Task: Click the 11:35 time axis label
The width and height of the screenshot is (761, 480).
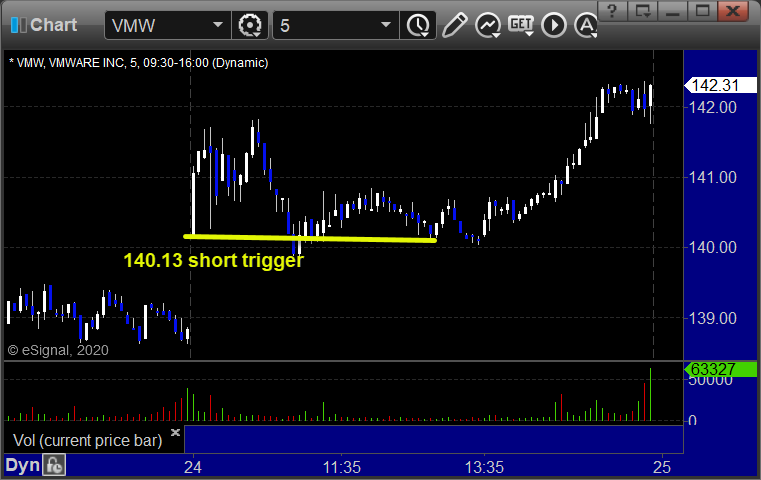Action: pos(342,468)
